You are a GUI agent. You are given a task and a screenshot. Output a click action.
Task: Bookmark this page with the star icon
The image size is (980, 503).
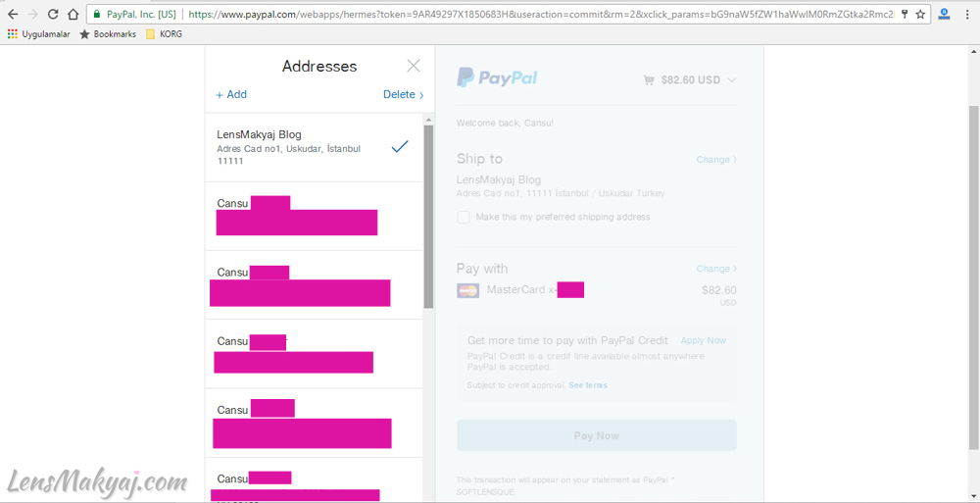click(x=920, y=14)
